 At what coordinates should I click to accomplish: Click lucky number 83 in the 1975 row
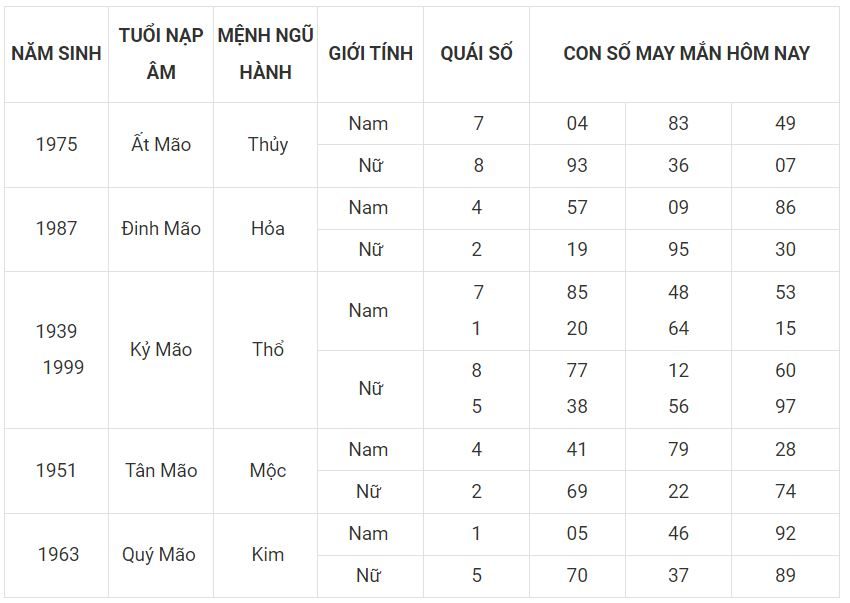(679, 124)
